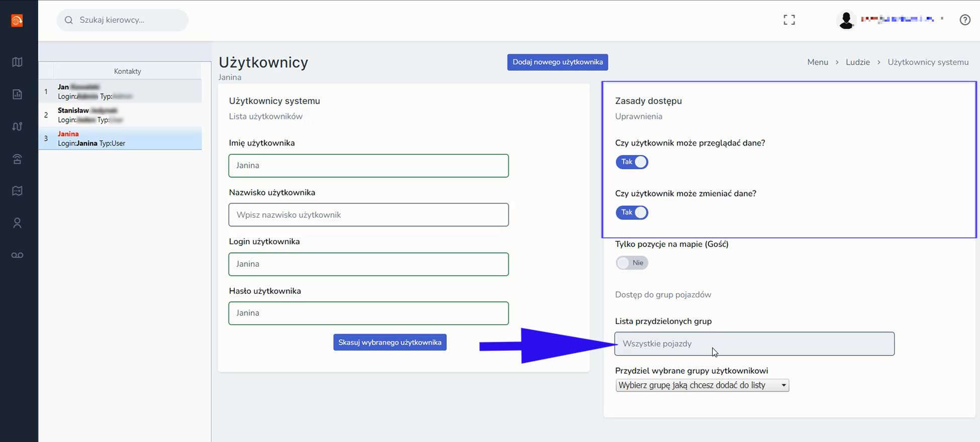Open the map icon in sidebar
Screen dimensions: 980x442
17,62
